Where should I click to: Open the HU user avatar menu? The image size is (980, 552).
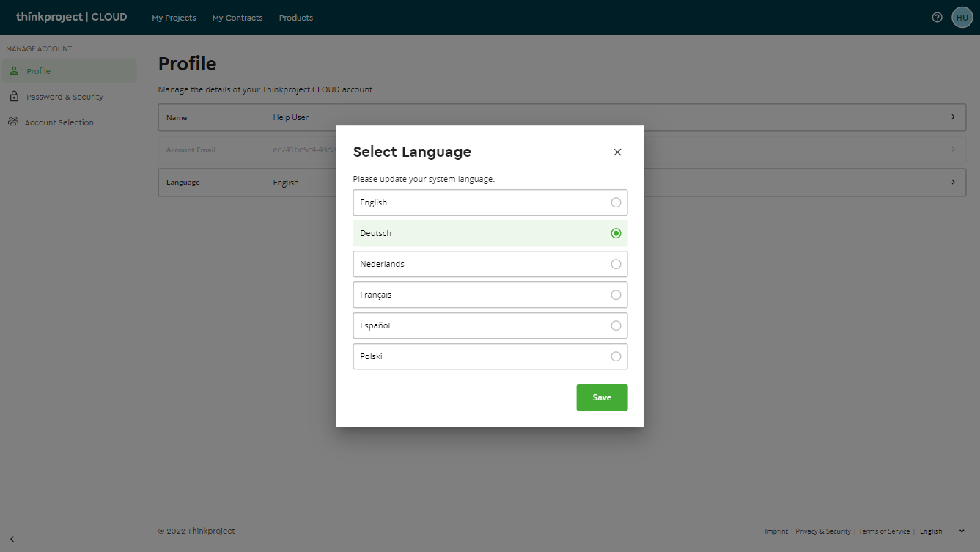point(962,18)
